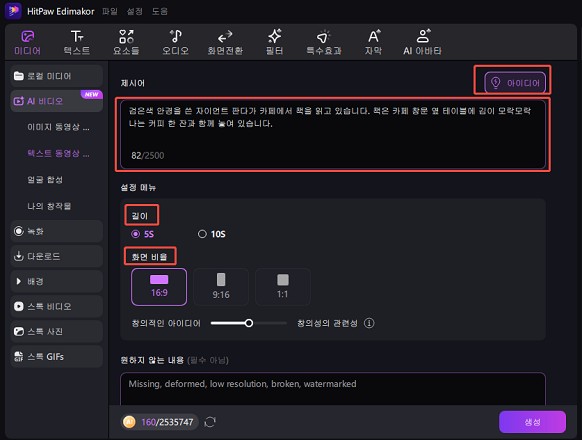Click inside the 제시어 prompt text box
The height and width of the screenshot is (440, 582).
[x=333, y=134]
